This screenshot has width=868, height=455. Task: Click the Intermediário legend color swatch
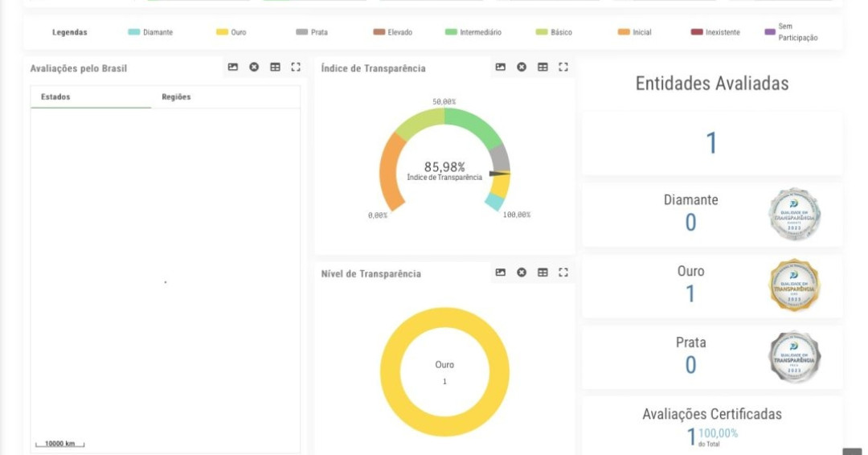[x=451, y=32]
